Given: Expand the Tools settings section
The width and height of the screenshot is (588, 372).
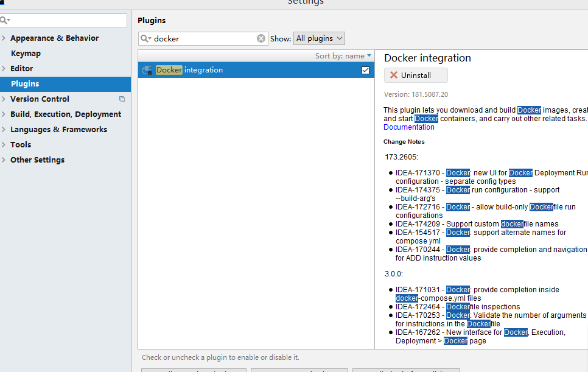Looking at the screenshot, I should point(4,144).
